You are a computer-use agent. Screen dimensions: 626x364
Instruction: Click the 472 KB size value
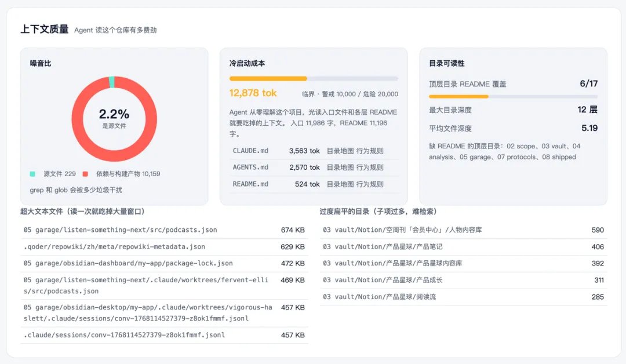(x=293, y=264)
